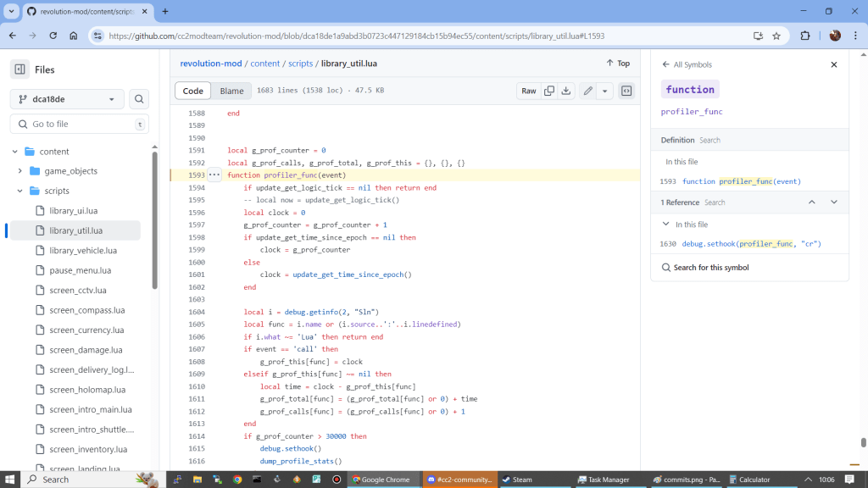
Task: Collapse the Files side panel icon
Action: tap(19, 69)
